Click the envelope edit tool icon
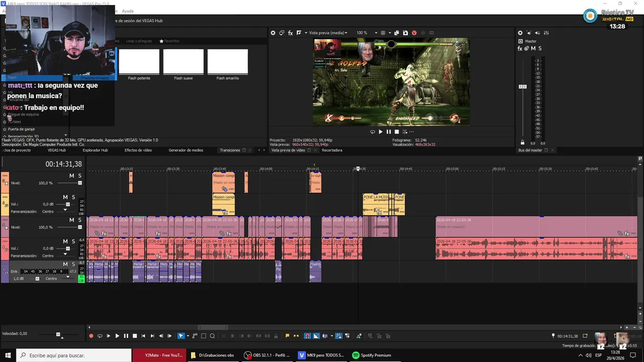 click(x=195, y=336)
